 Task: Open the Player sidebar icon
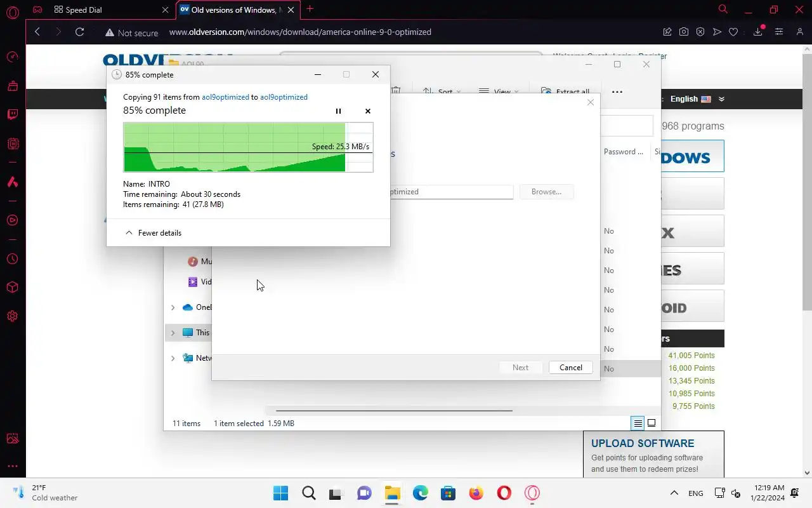13,220
